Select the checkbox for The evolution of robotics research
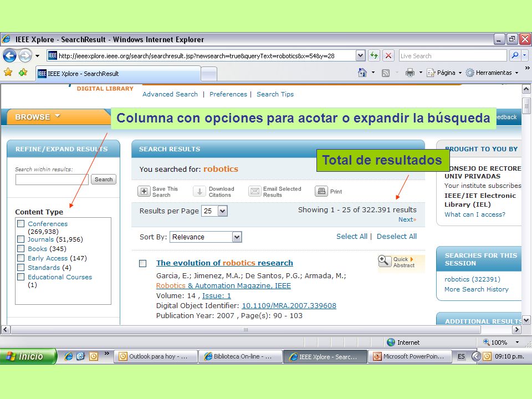Screen dimensions: 532x399 [143, 263]
